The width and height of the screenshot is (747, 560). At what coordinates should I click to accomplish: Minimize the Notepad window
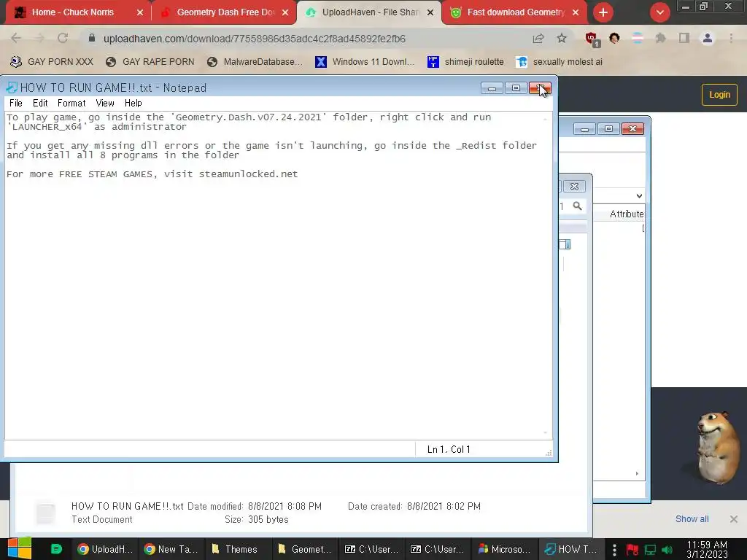pos(492,88)
